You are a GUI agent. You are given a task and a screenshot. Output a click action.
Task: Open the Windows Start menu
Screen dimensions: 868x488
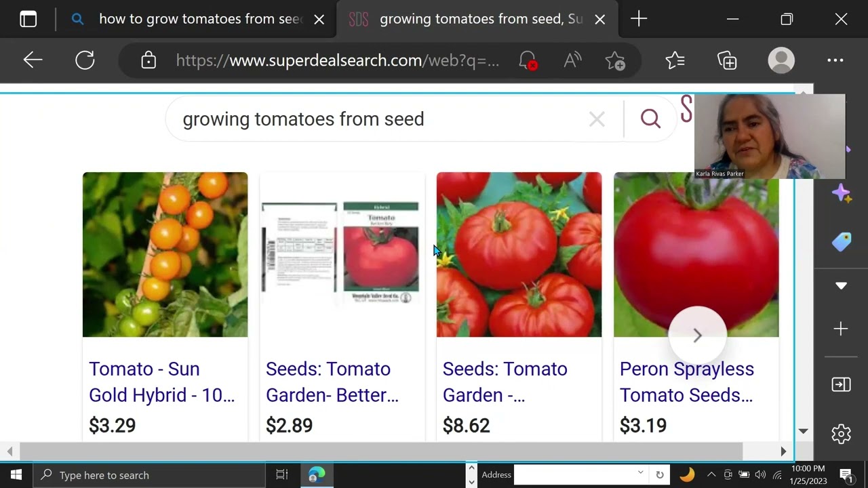16,475
